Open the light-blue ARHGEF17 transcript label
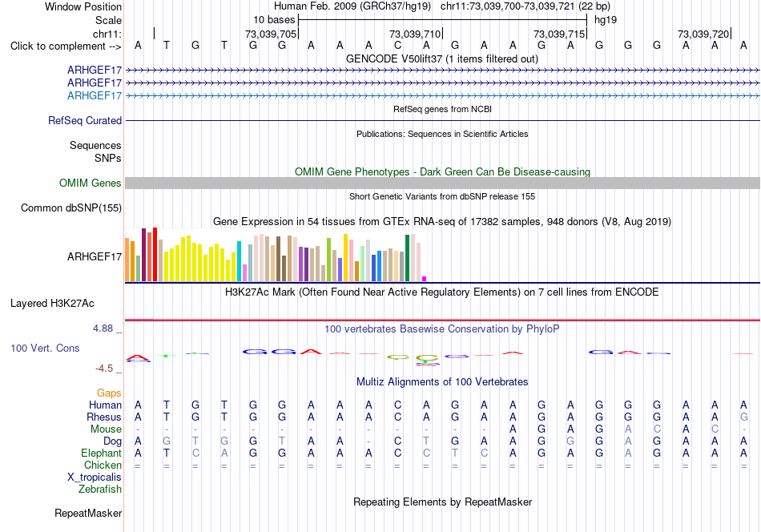This screenshot has height=532, width=761. pyautogui.click(x=95, y=95)
